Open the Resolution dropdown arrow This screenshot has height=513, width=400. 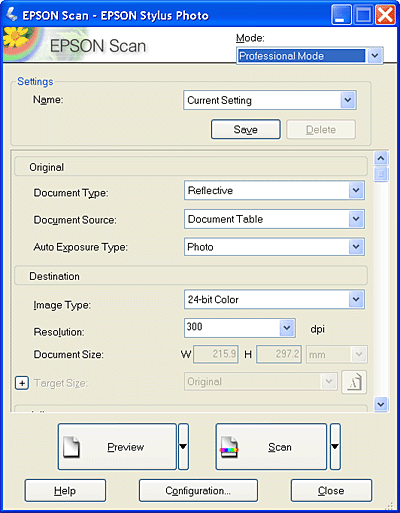pos(287,328)
